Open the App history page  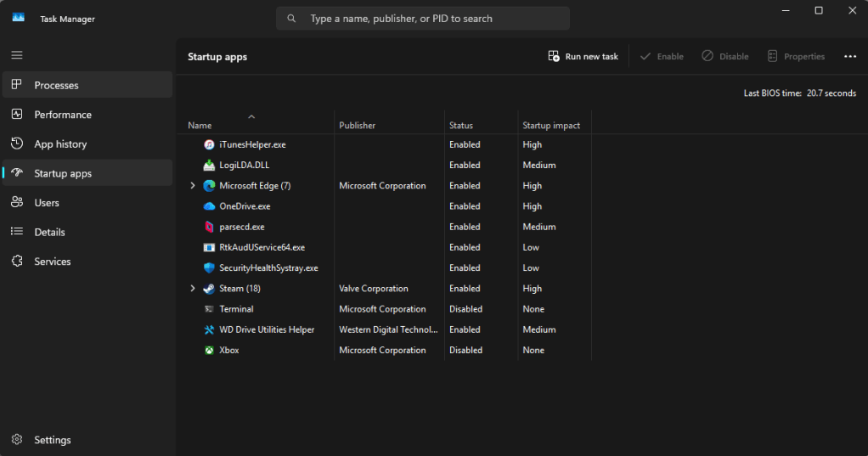(87, 144)
